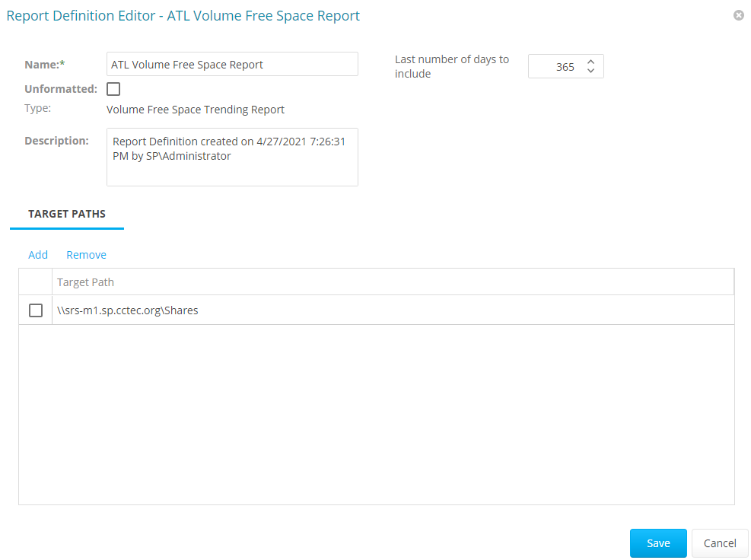Toggle the Unformatted checkbox
The height and width of the screenshot is (560, 751).
[x=113, y=89]
